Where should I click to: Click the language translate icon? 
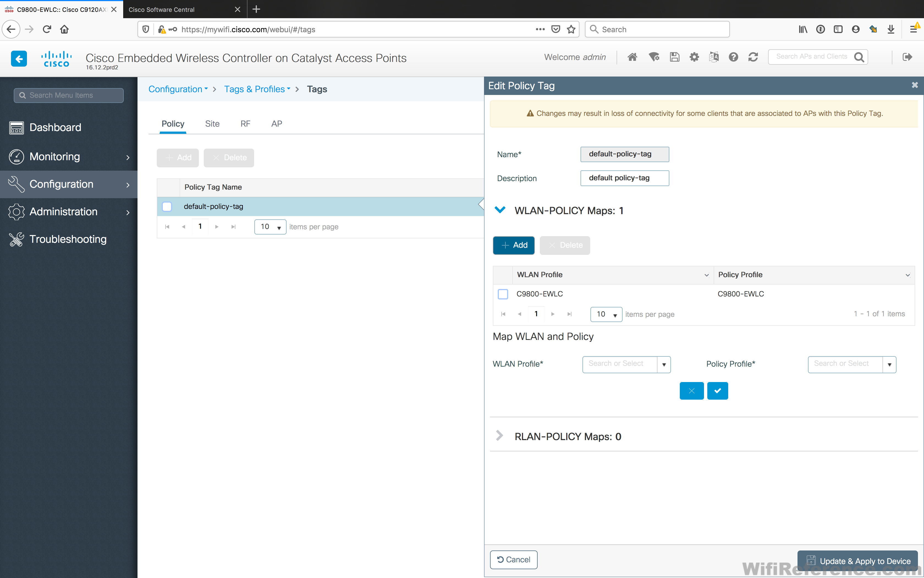tap(714, 57)
